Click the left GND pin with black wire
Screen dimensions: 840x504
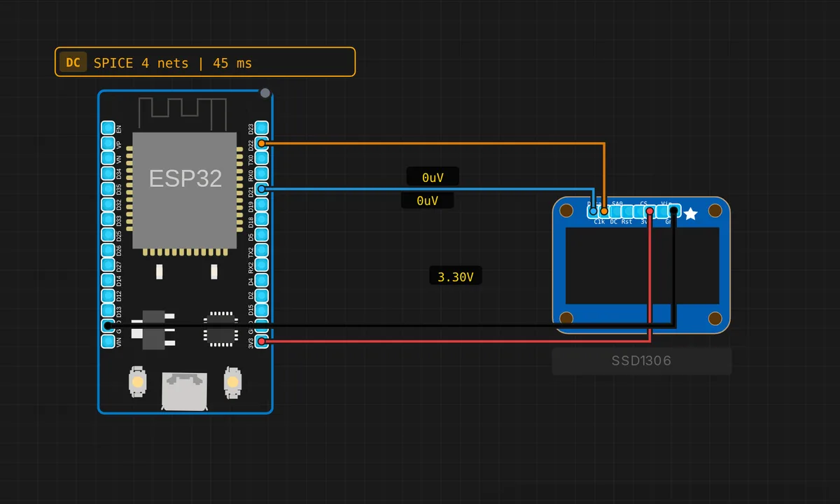(x=108, y=325)
